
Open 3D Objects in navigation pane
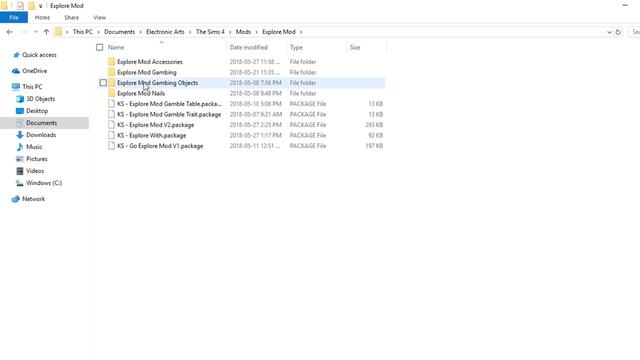pos(40,99)
